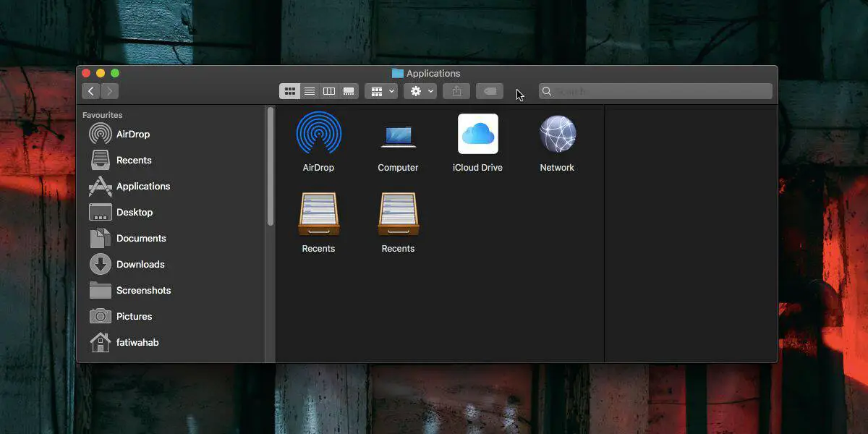Screen dimensions: 868x434
Task: Go back with the left arrow button
Action: (x=91, y=91)
